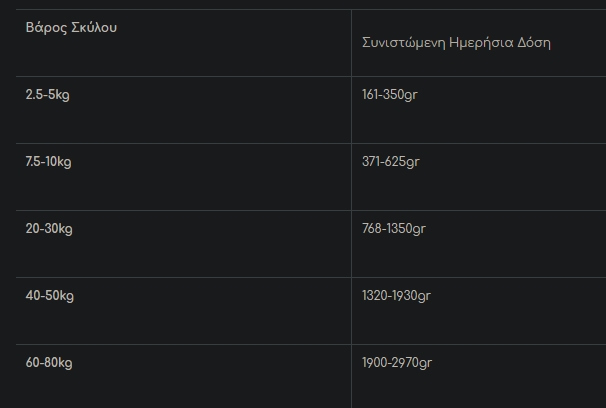
Task: Click the 371-625gr dose value
Action: (x=389, y=161)
